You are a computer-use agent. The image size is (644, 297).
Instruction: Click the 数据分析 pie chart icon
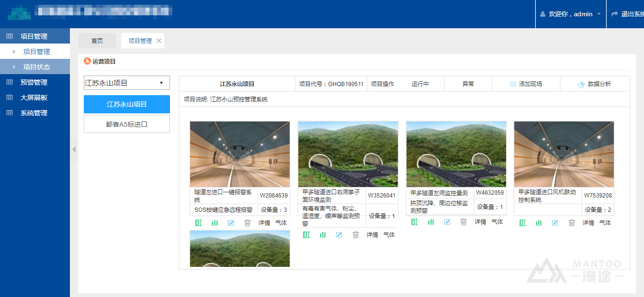pos(581,84)
